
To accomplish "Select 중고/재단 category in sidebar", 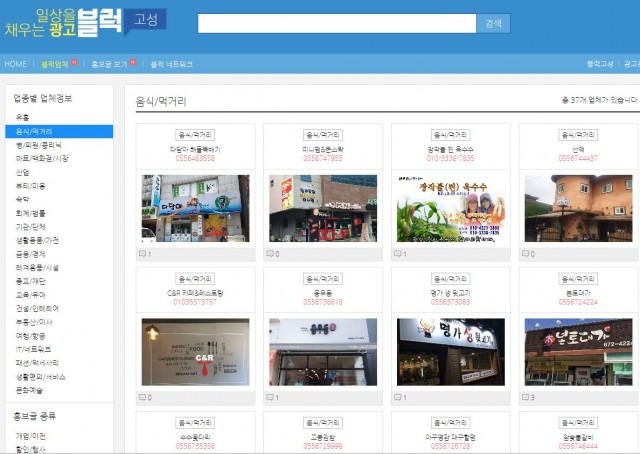I will (x=30, y=281).
